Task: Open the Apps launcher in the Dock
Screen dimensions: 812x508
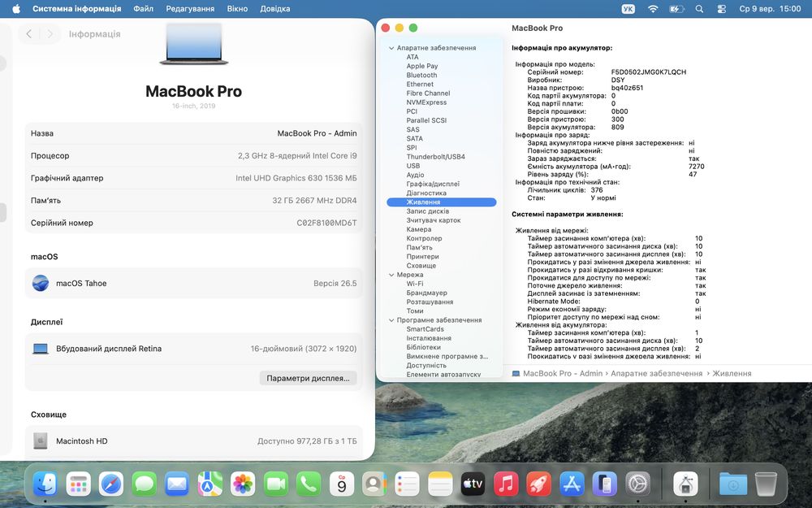Action: pos(78,484)
